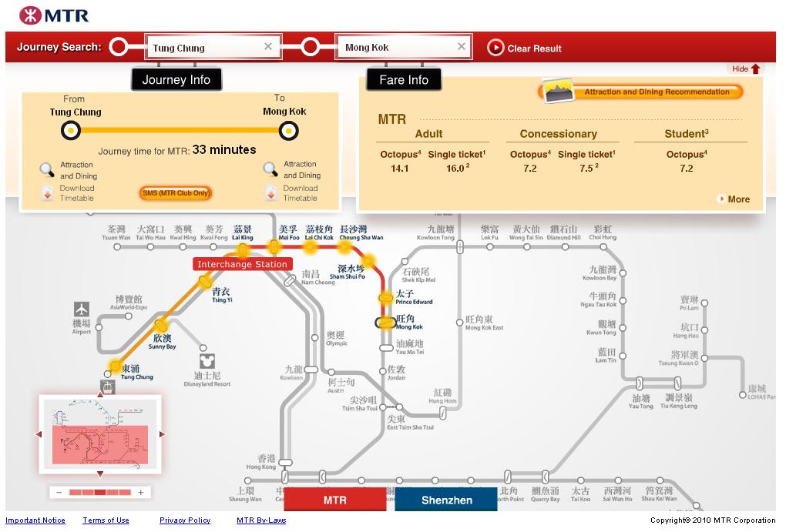
Task: Click SMS (MTR Club Only) button
Action: coord(176,193)
